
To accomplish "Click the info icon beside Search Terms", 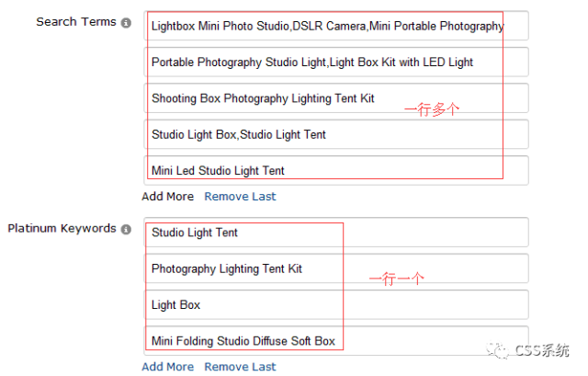I will click(x=126, y=23).
